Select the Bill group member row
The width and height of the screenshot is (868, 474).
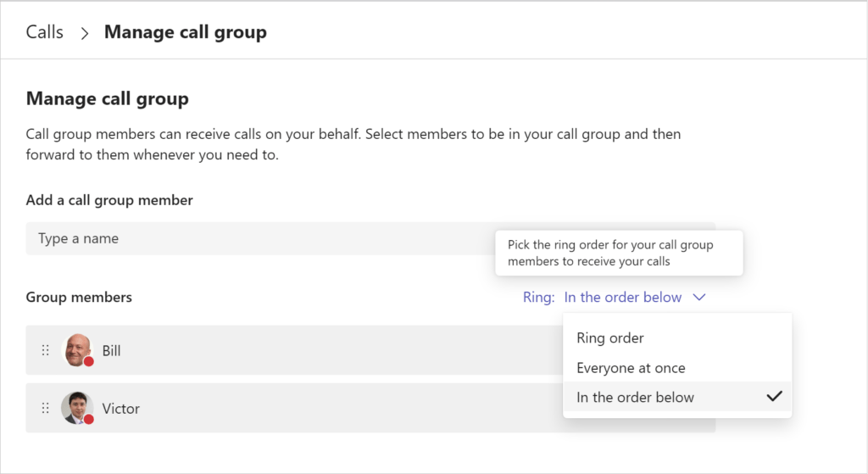click(x=294, y=350)
